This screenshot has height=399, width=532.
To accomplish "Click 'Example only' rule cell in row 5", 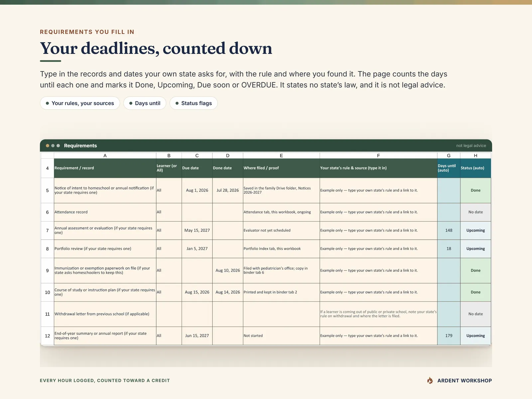I will (378, 191).
